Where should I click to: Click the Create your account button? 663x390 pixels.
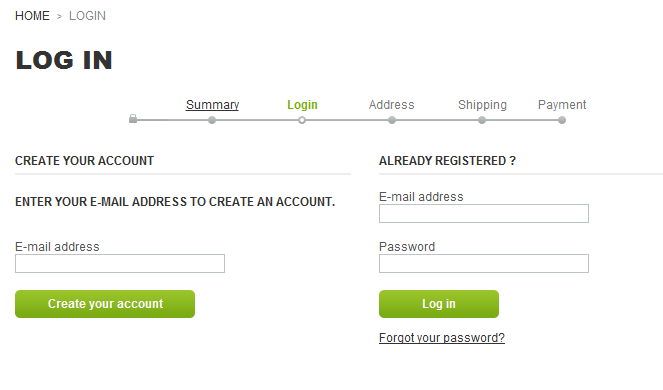tap(105, 304)
